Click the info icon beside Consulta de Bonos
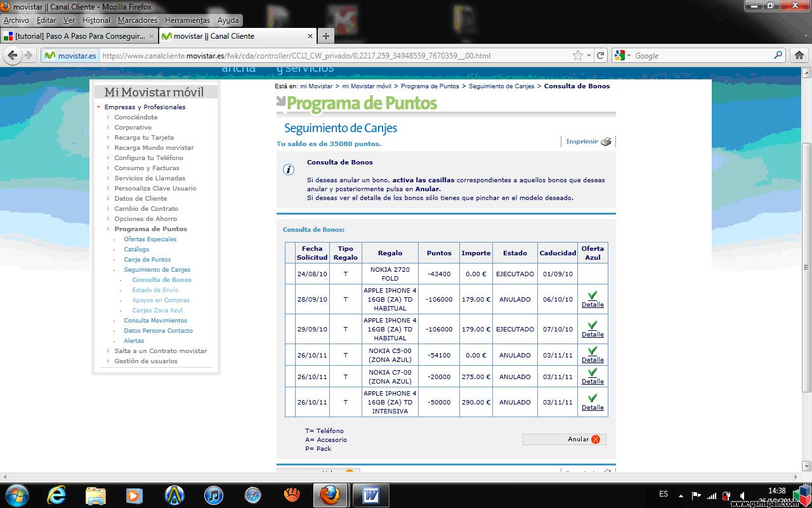 pos(288,170)
